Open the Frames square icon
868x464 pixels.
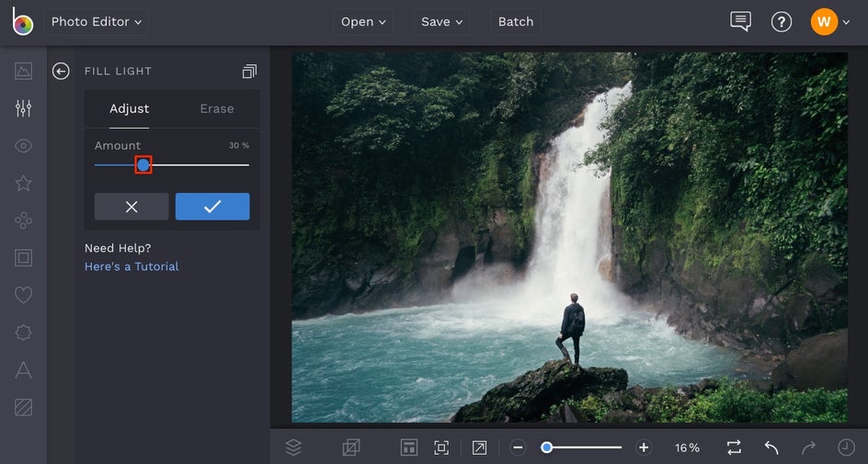[23, 257]
